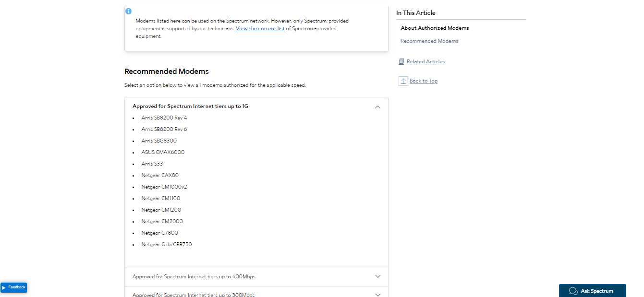This screenshot has height=297, width=644.
Task: Click the blue info icon in notice box
Action: [128, 11]
